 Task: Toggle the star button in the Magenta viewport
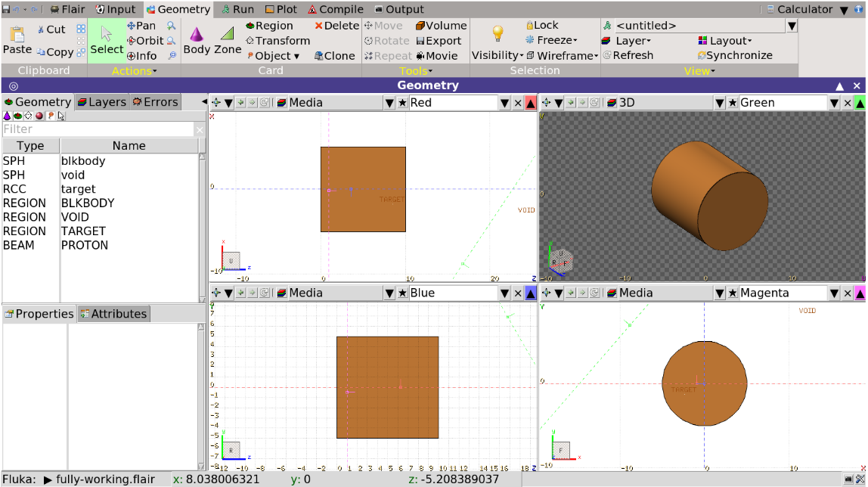(733, 293)
